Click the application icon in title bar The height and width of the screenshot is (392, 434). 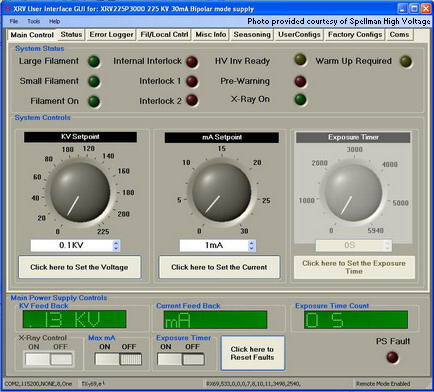[x=7, y=9]
